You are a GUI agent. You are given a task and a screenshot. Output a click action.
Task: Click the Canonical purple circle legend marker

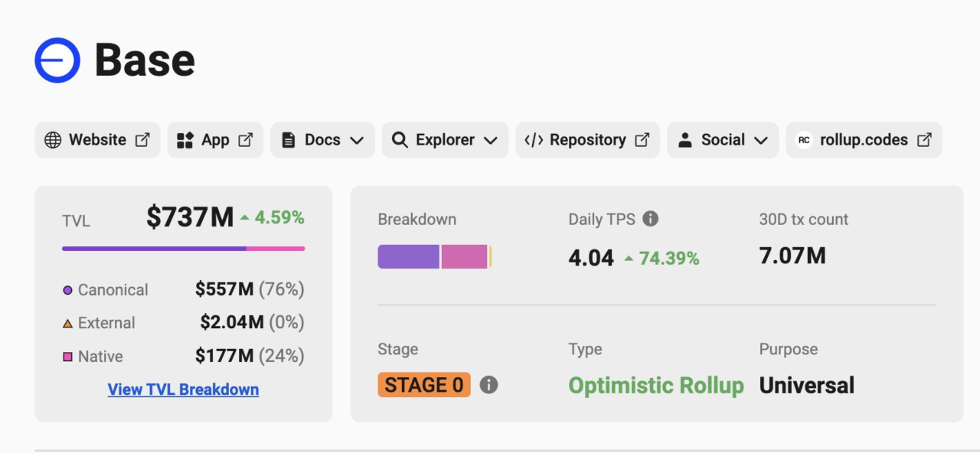pos(67,290)
